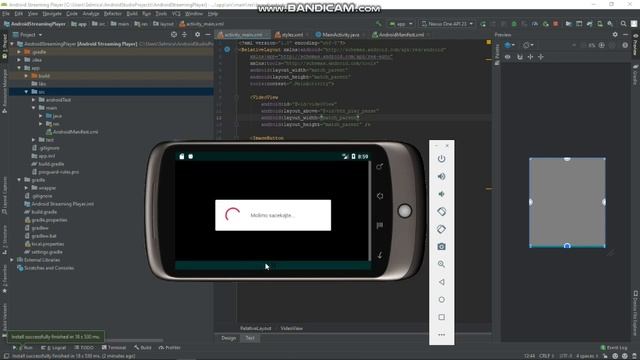Open the SDK Manager icon in the toolbar
The width and height of the screenshot is (640, 360).
coord(610,24)
